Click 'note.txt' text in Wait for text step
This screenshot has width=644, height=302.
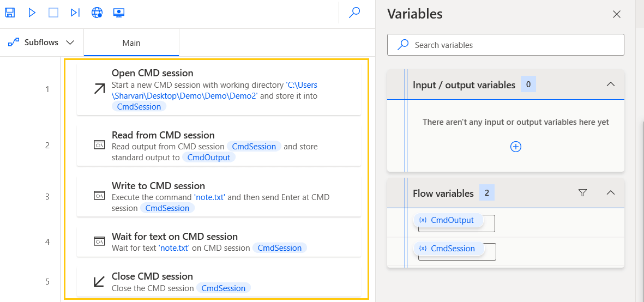(174, 248)
